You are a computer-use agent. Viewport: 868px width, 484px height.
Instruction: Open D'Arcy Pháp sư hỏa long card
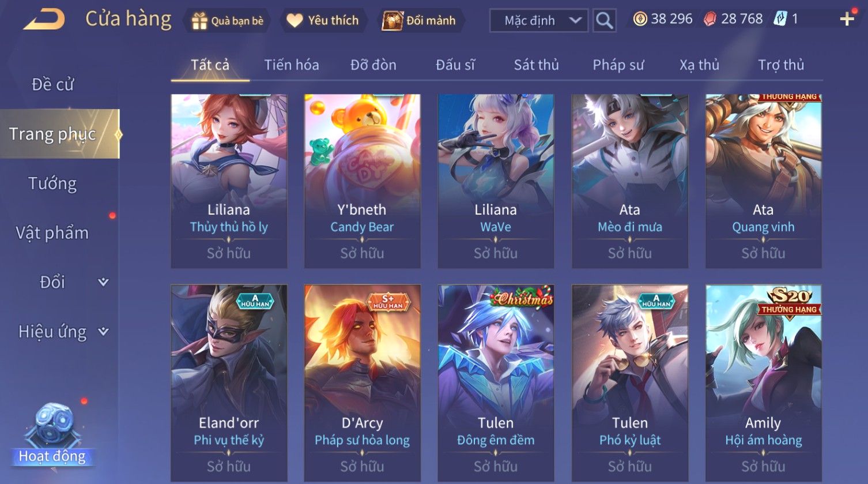click(362, 383)
